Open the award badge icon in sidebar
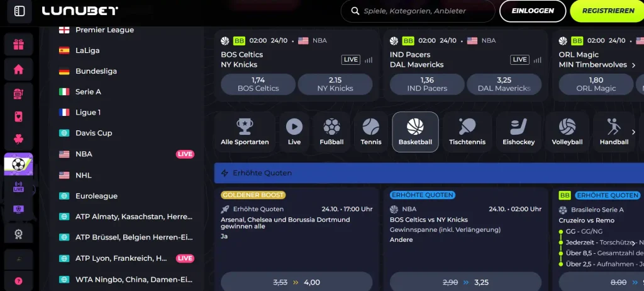644x291 pixels. tap(18, 234)
